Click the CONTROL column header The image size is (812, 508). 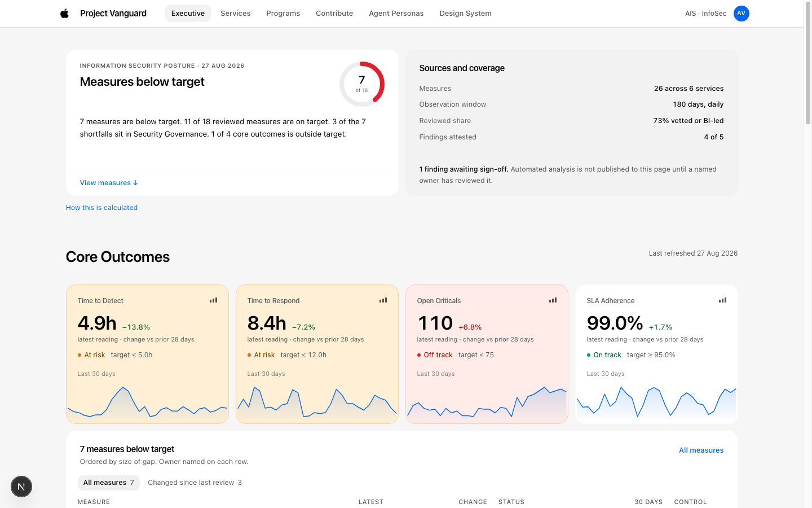pyautogui.click(x=690, y=502)
